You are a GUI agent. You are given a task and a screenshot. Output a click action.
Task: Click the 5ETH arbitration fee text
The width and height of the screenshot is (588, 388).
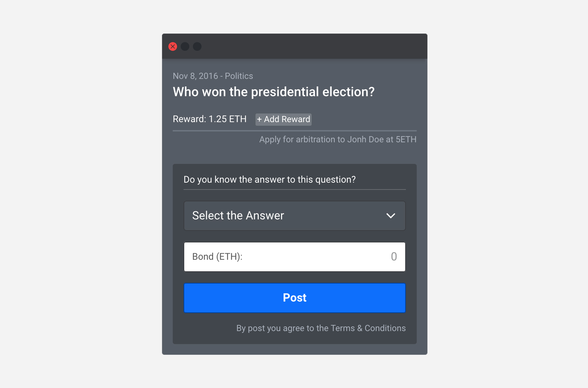406,139
